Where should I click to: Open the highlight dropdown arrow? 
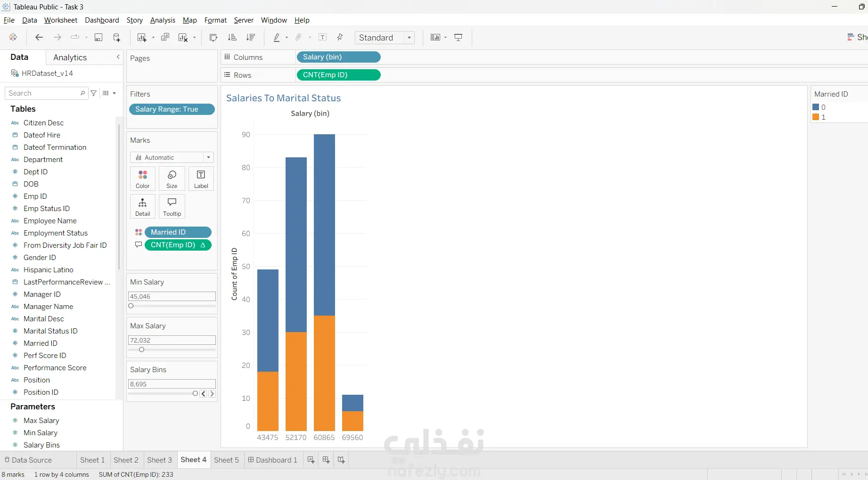[x=287, y=38]
